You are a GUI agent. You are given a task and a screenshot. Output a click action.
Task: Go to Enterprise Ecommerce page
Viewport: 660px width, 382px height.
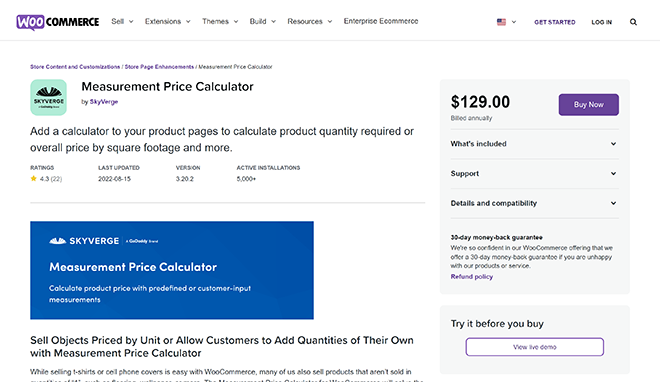coord(381,21)
